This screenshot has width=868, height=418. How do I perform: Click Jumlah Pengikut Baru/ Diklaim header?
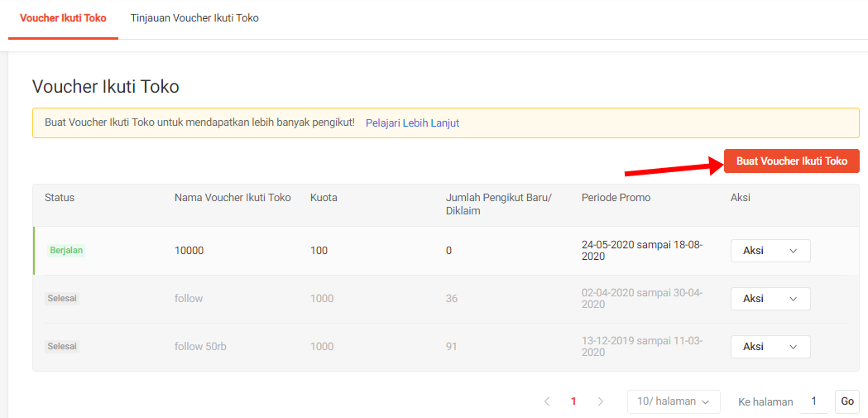click(499, 204)
